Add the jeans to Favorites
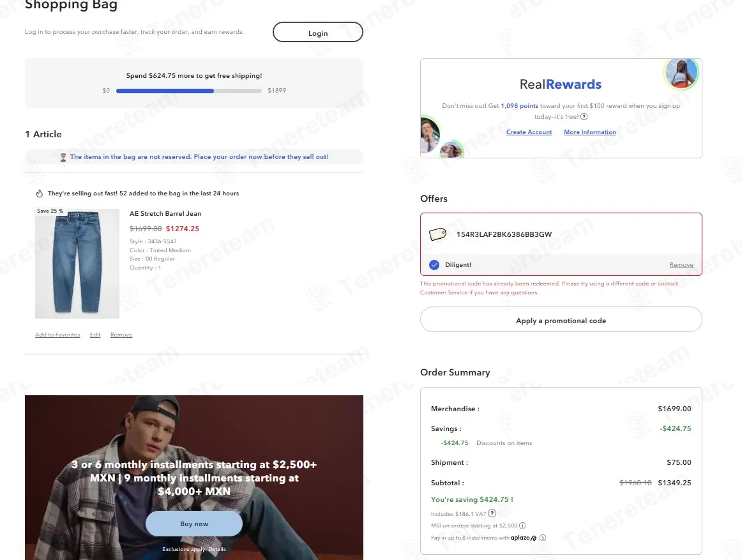This screenshot has height=560, width=742. coord(57,335)
